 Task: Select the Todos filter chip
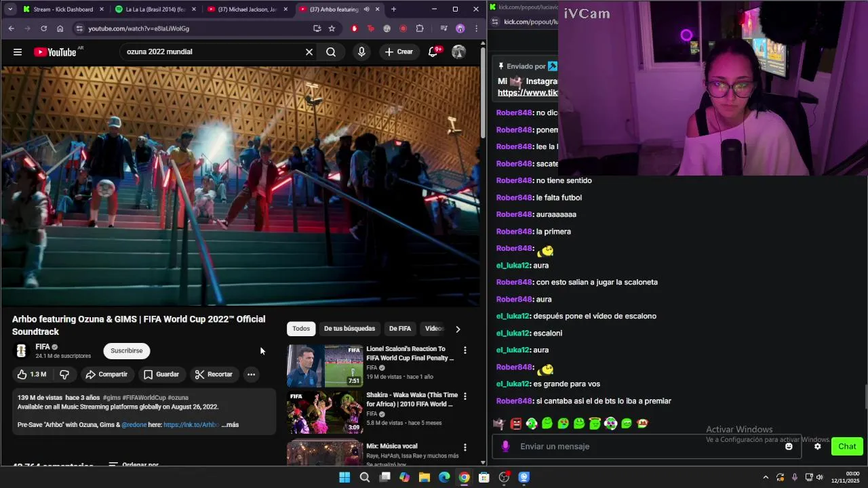coord(301,329)
